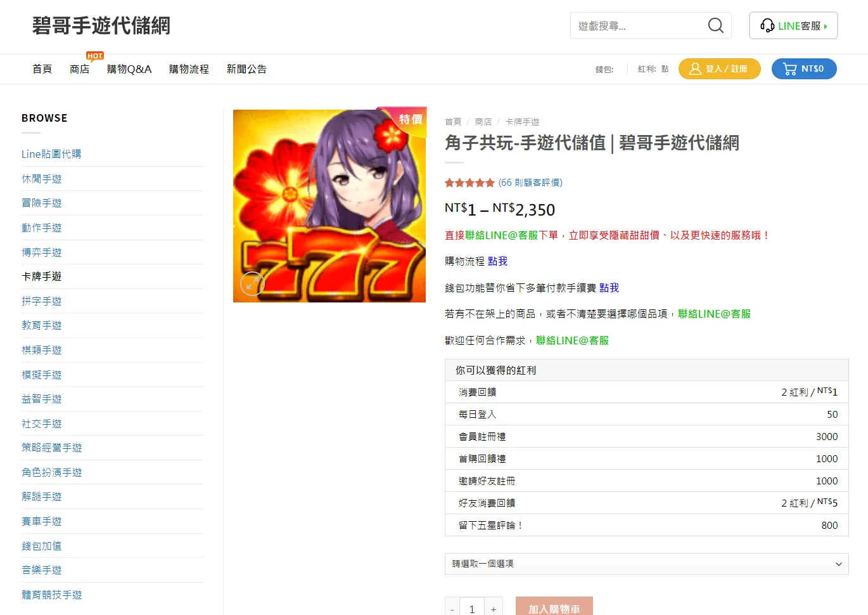Screen dimensions: 868x615
Task: Open the 請選取一個選項 dropdown
Action: click(646, 564)
